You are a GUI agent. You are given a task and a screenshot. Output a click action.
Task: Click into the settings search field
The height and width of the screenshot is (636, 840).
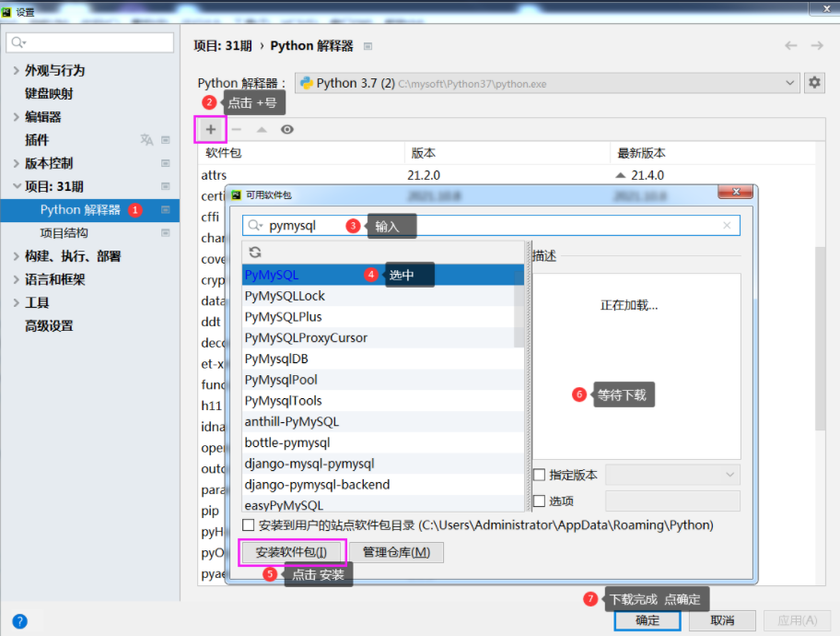tap(90, 42)
